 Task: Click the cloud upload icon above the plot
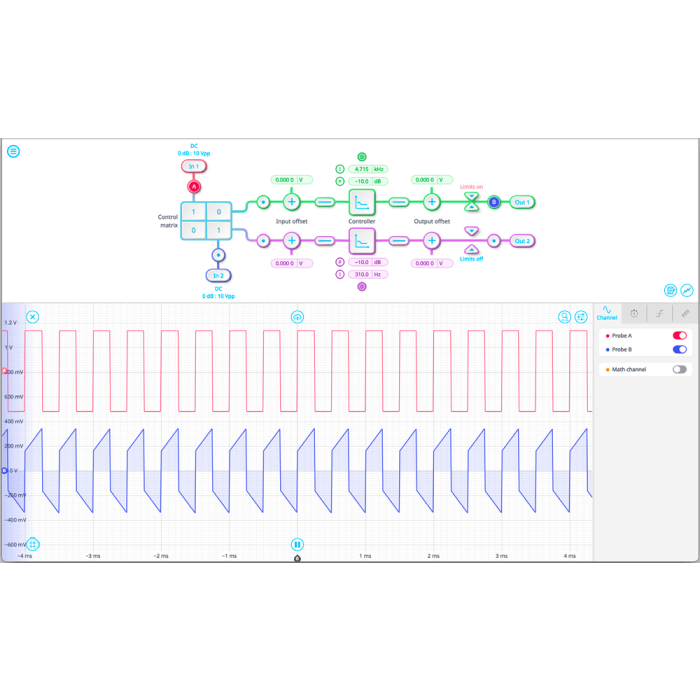coord(297,317)
